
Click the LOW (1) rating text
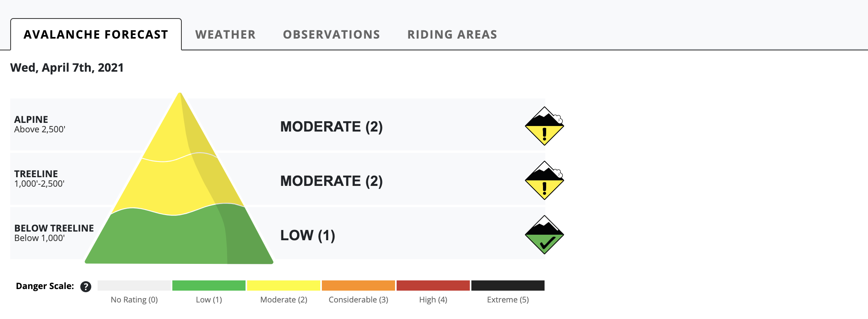coord(308,236)
